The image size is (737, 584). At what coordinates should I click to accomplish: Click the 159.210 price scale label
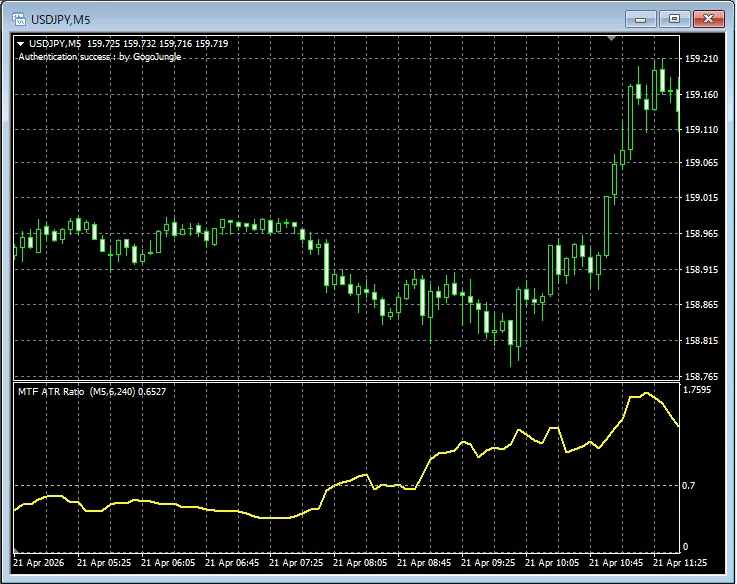coord(702,59)
